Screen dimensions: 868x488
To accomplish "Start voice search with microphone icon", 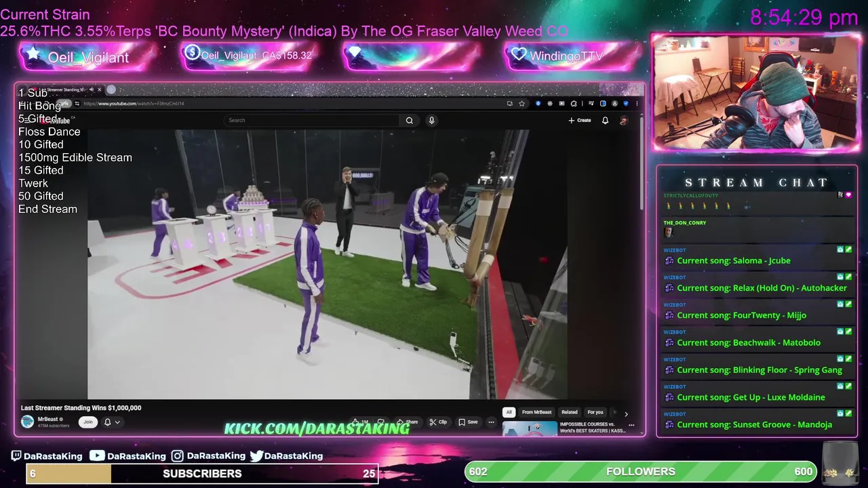I will click(x=431, y=120).
